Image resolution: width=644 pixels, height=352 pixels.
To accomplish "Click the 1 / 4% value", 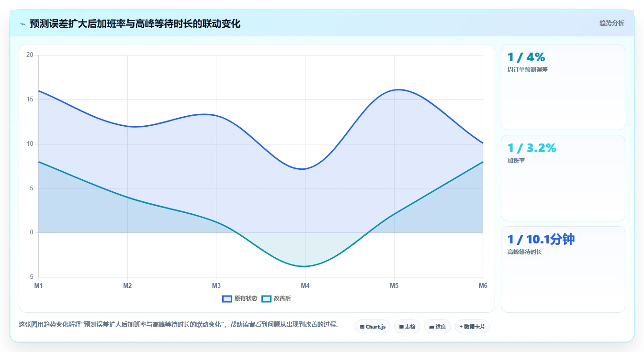I will [x=526, y=57].
